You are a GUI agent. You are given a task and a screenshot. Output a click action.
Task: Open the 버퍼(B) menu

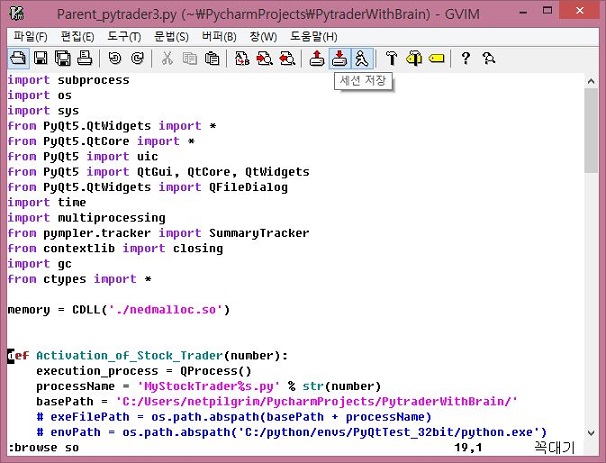(219, 37)
